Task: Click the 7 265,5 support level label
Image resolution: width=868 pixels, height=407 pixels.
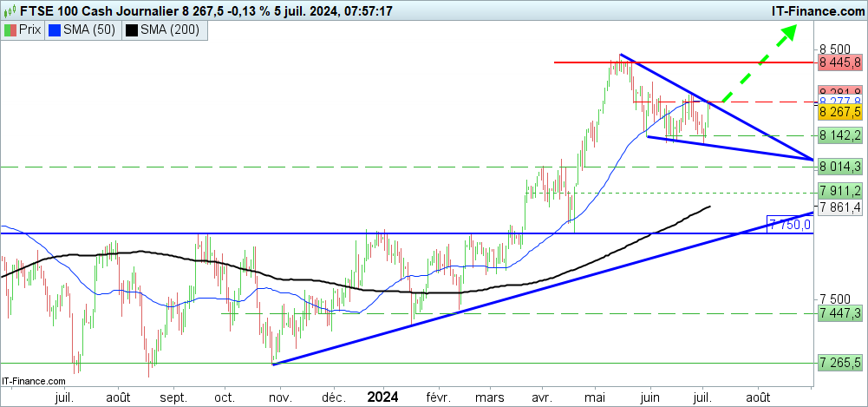Action: tap(839, 362)
